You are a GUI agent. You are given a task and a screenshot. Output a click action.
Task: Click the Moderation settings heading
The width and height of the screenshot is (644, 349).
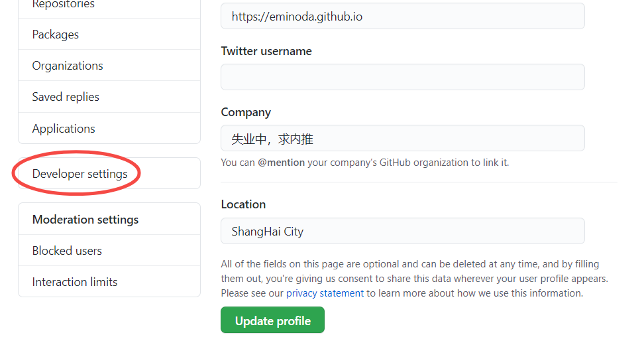(85, 219)
